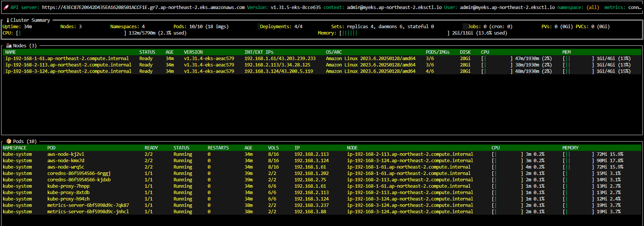Image resolution: width=644 pixels, height=226 pixels.
Task: Click the 2Gi/11Gi (13.6% used) value
Action: (x=480, y=33)
